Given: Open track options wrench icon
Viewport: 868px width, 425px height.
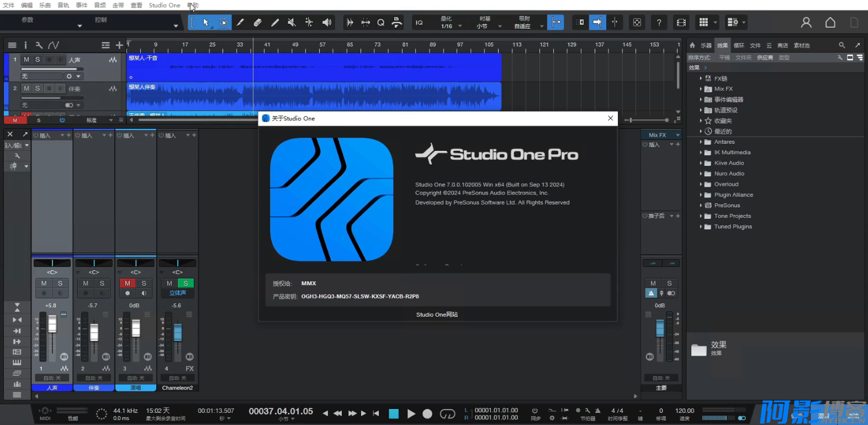Looking at the screenshot, I should 39,45.
